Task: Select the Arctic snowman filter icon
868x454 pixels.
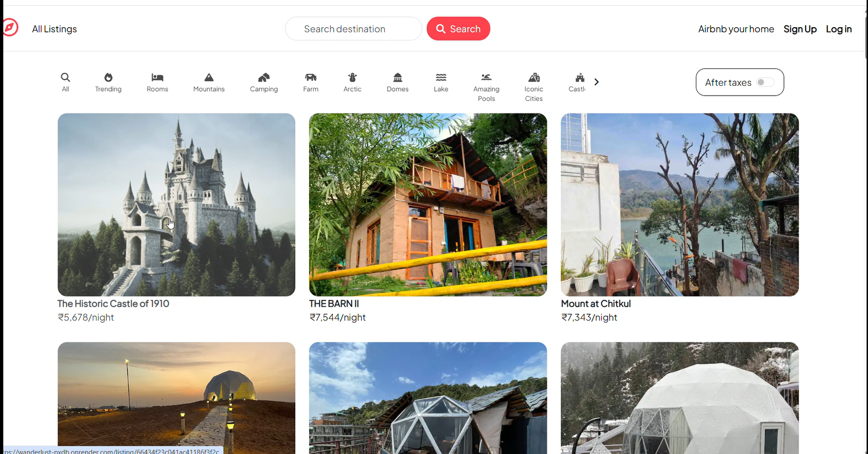Action: point(353,77)
